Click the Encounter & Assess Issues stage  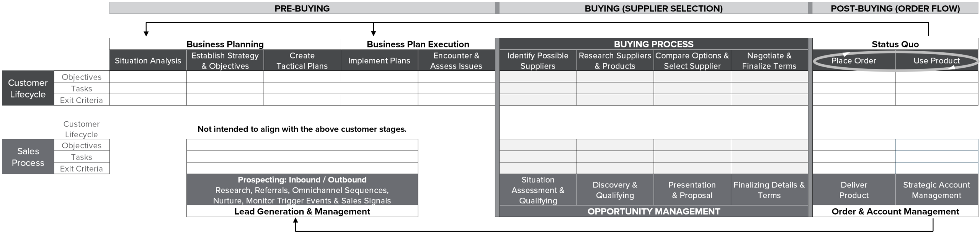(x=456, y=60)
